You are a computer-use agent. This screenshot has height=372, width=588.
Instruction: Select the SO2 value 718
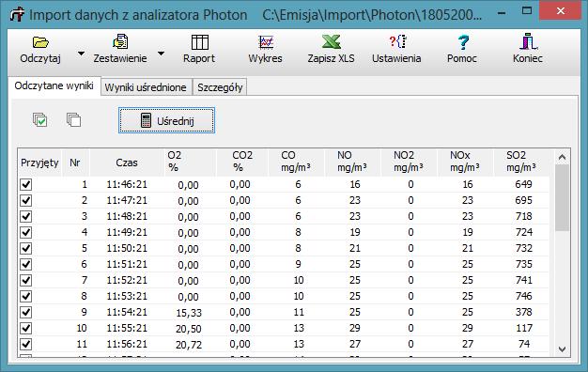coord(523,216)
